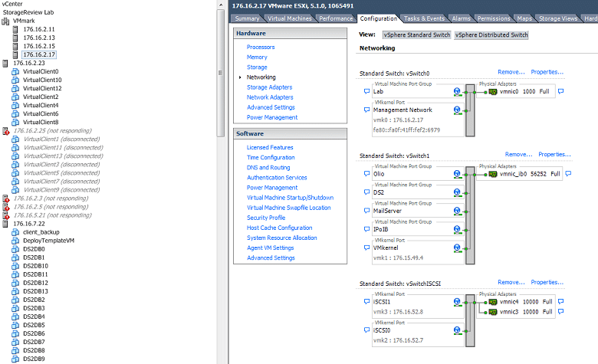This screenshot has width=598, height=364.
Task: Click the IPoIB port group network icon
Action: pos(457,229)
